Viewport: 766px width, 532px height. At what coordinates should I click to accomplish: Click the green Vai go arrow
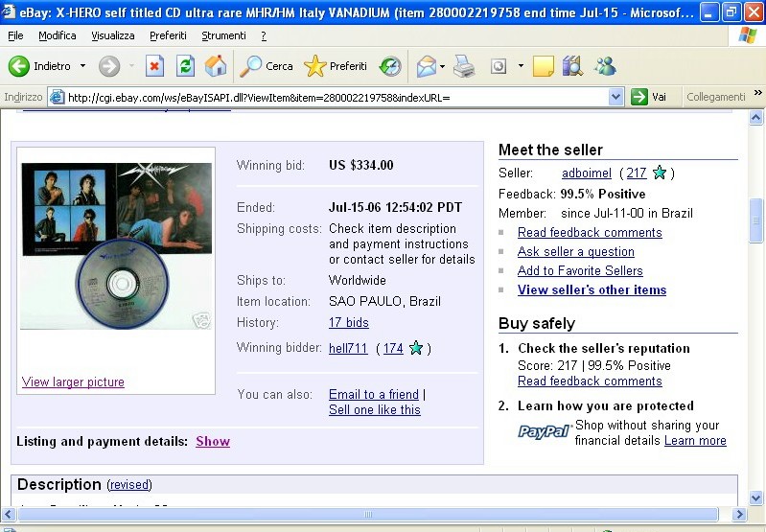point(639,97)
